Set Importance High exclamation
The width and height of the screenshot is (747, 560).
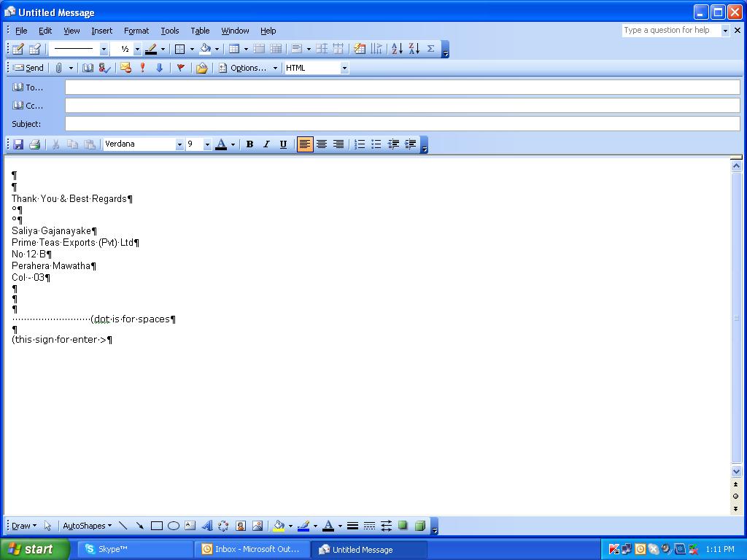click(x=142, y=68)
